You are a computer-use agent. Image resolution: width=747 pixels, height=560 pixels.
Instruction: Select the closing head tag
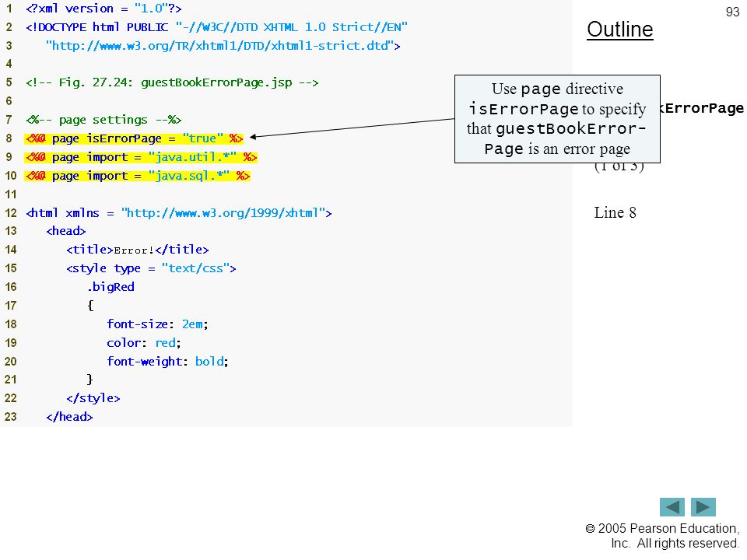[x=69, y=417]
